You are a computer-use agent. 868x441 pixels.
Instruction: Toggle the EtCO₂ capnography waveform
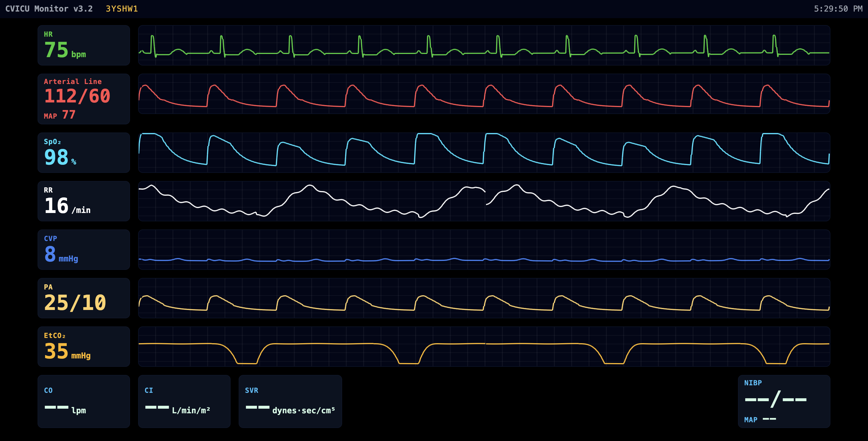point(484,346)
